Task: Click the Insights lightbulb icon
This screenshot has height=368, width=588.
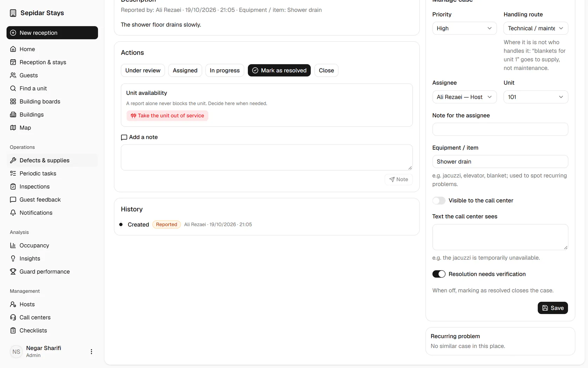Action: tap(13, 258)
